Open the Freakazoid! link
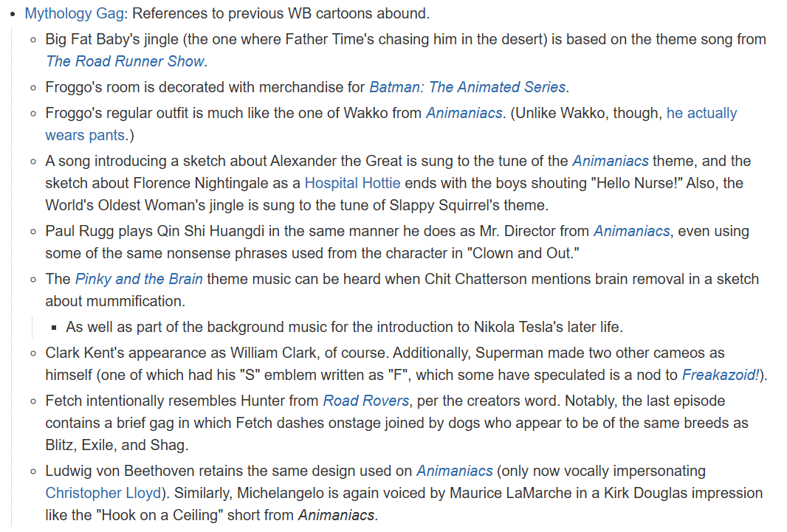 coord(721,375)
